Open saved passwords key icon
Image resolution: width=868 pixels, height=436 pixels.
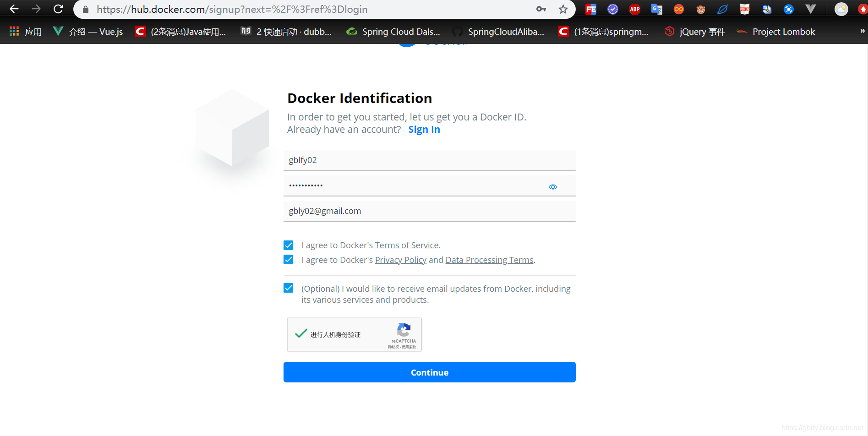pyautogui.click(x=541, y=9)
